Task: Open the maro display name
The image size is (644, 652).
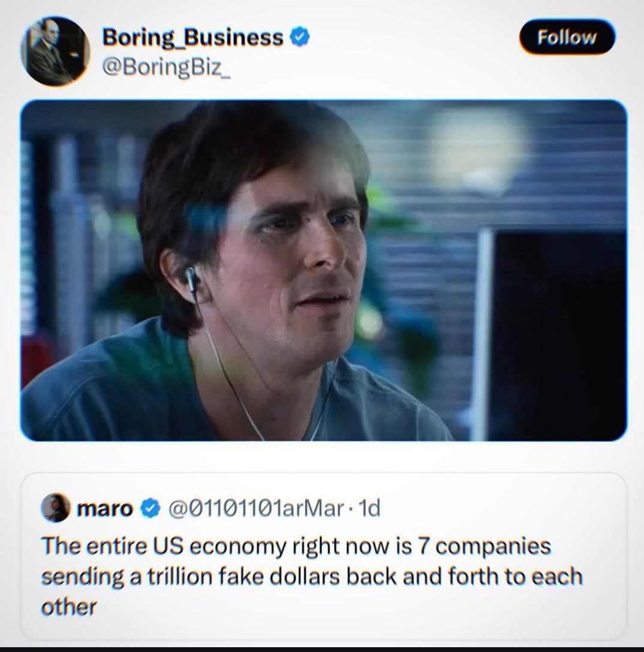Action: (x=105, y=508)
